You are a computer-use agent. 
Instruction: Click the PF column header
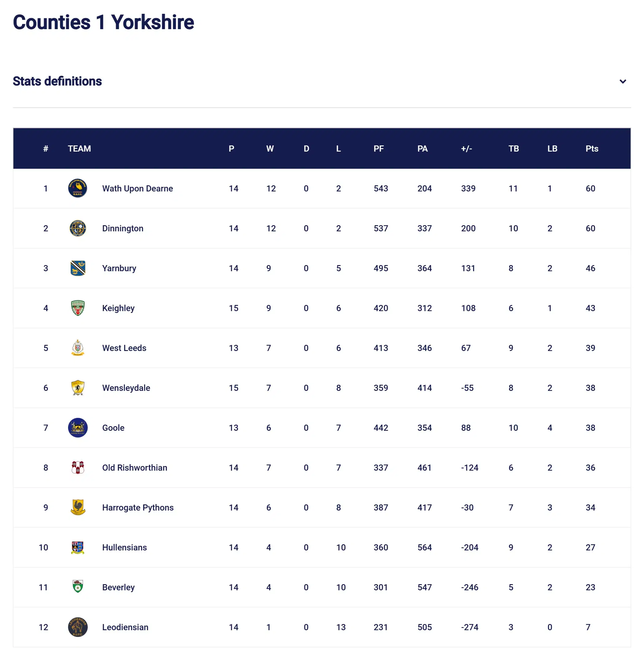[x=378, y=148]
